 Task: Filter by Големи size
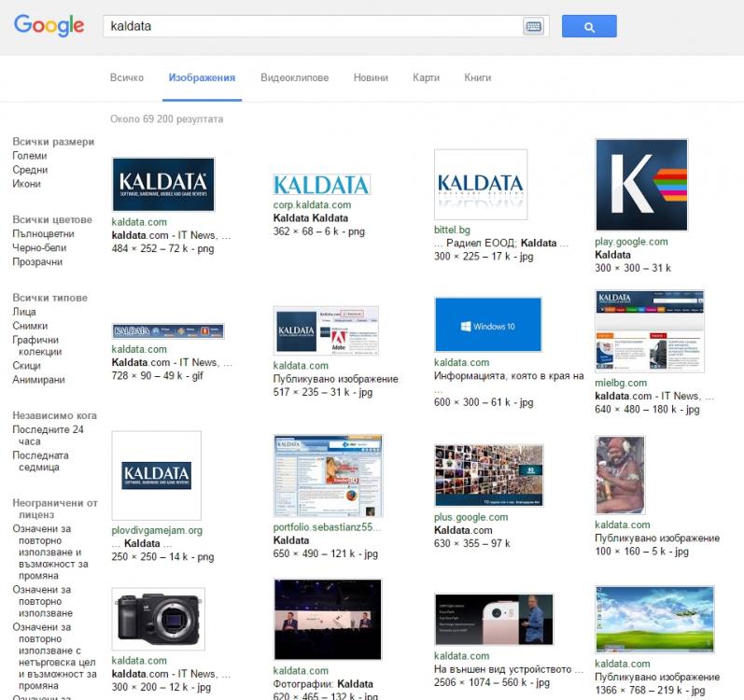click(x=30, y=156)
